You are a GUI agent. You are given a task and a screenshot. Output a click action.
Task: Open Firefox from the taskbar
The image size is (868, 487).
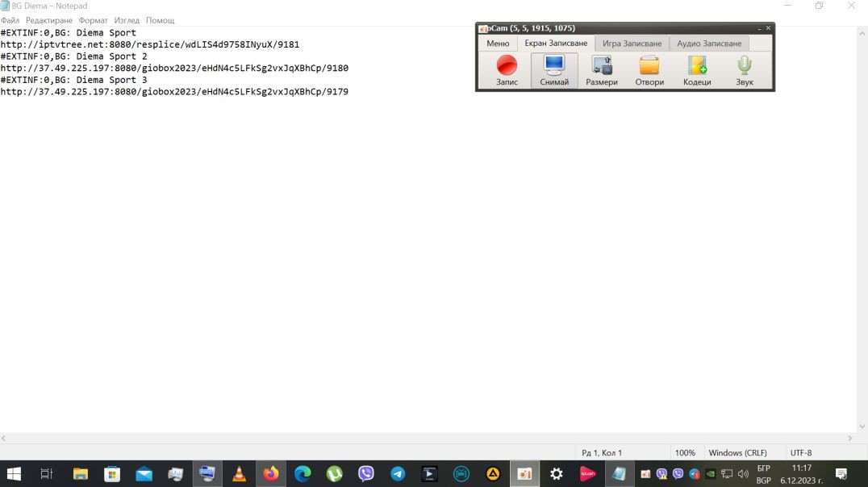pos(271,474)
